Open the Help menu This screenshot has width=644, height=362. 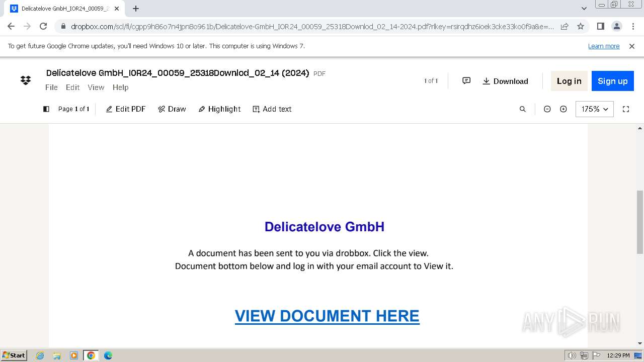click(120, 87)
